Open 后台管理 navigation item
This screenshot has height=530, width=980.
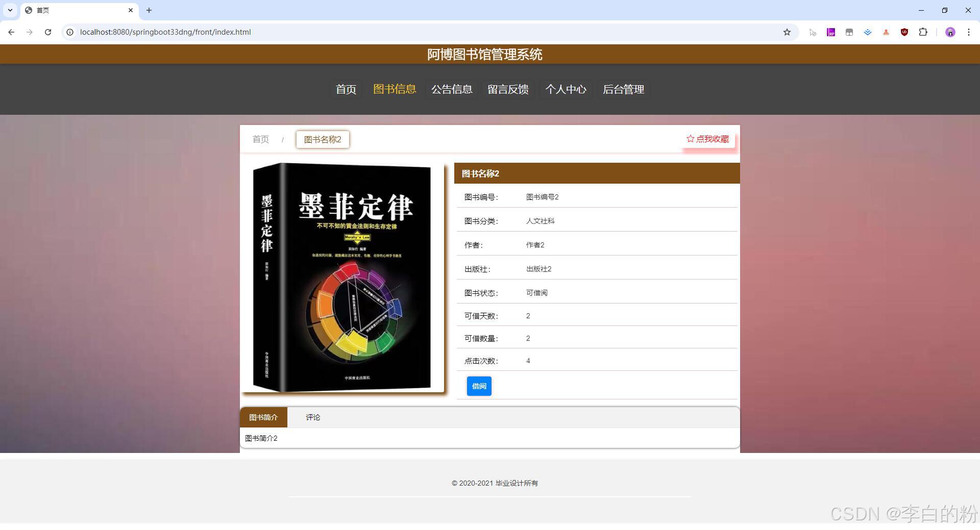[x=623, y=89]
